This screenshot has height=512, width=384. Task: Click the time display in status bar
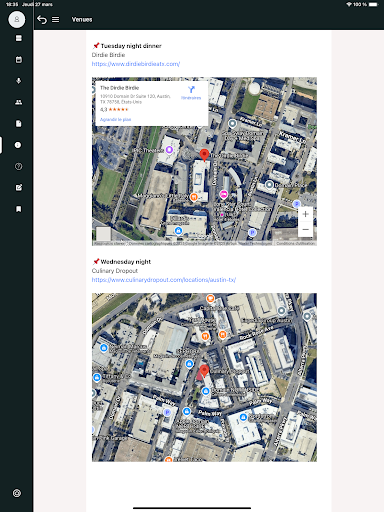coord(12,4)
